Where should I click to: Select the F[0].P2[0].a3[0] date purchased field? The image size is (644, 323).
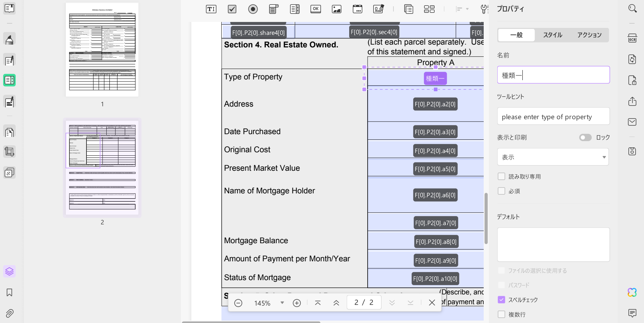tap(435, 132)
